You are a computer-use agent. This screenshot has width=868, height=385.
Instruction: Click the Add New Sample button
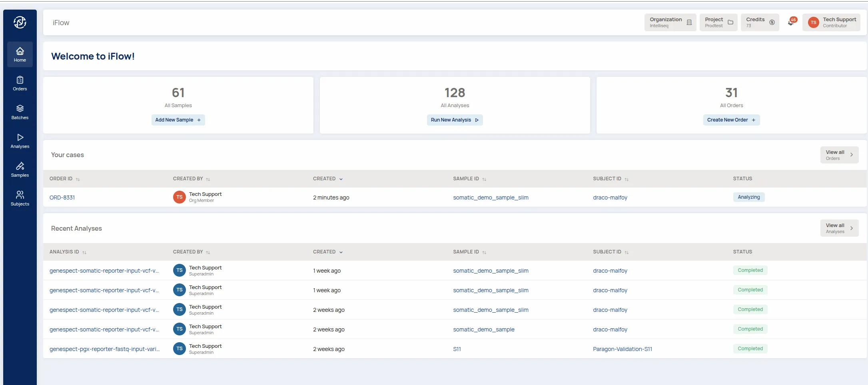(x=178, y=120)
